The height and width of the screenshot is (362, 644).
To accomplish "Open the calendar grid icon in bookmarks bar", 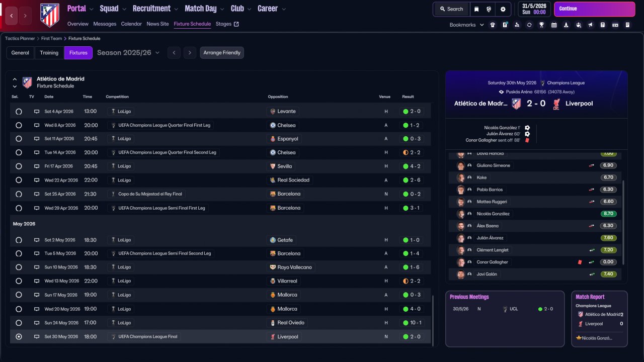I will click(x=554, y=25).
